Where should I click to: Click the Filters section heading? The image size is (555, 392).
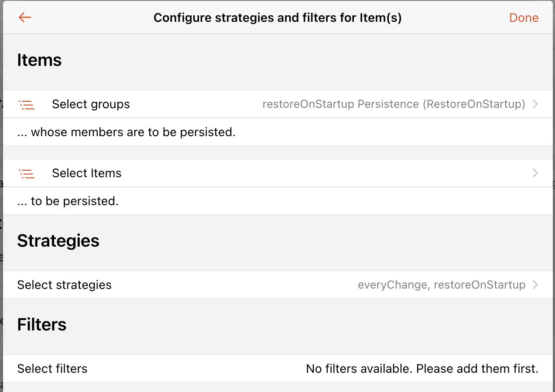pos(41,325)
